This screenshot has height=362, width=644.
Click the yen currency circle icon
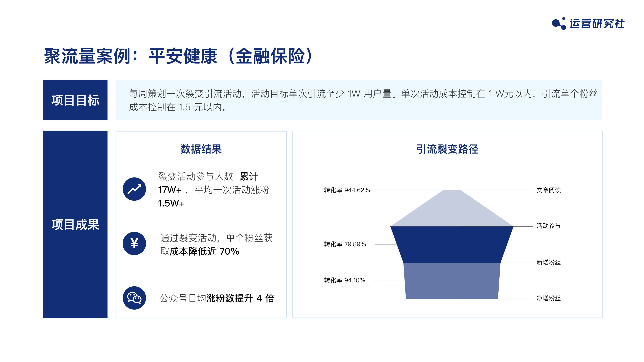click(x=134, y=243)
